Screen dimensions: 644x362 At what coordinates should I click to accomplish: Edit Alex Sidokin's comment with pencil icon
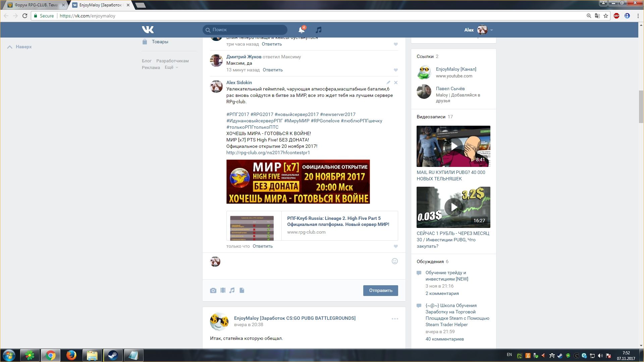388,82
